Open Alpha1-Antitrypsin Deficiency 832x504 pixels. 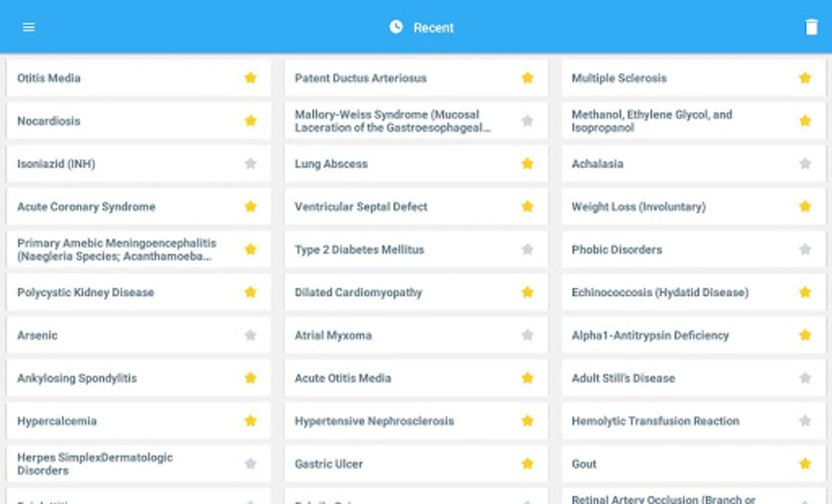click(x=694, y=335)
